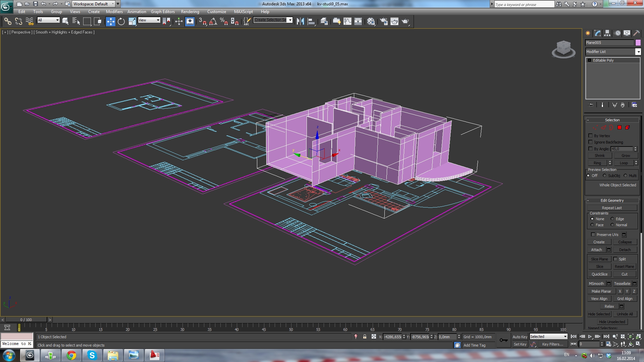This screenshot has height=362, width=644.
Task: Open the Modifiers menu
Action: coord(114,11)
